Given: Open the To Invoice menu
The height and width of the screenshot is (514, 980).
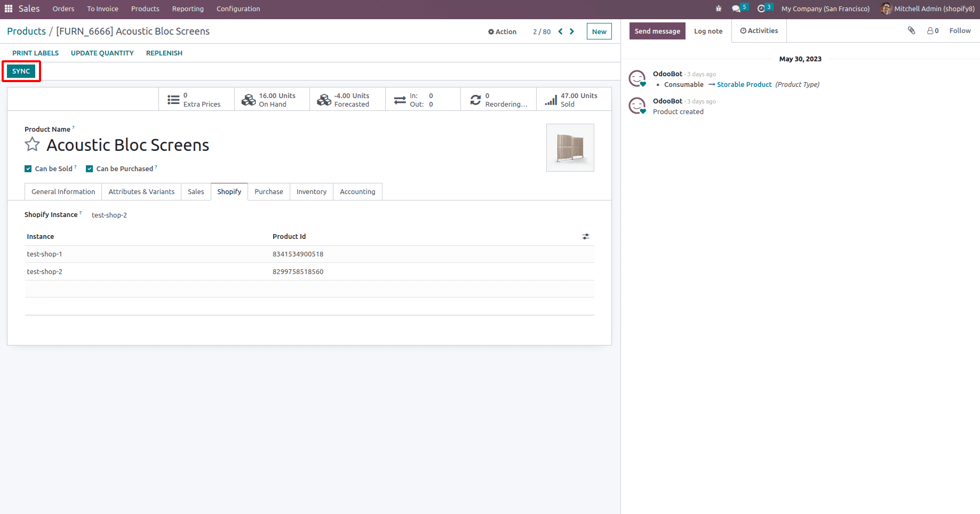Looking at the screenshot, I should [103, 9].
